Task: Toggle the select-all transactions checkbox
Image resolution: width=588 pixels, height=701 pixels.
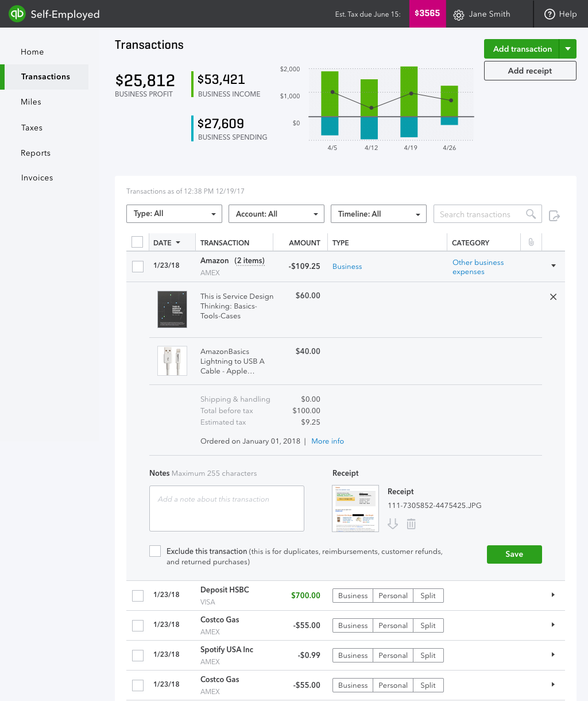Action: pos(137,242)
